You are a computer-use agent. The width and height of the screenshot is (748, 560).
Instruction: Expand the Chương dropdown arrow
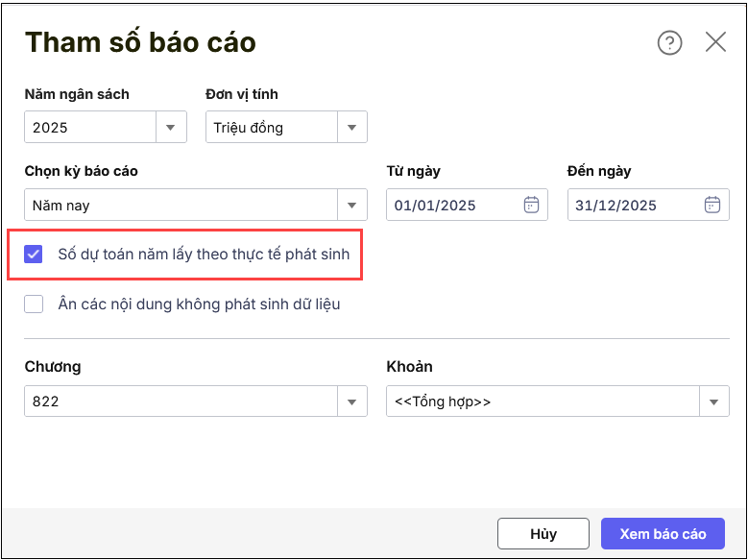(351, 402)
